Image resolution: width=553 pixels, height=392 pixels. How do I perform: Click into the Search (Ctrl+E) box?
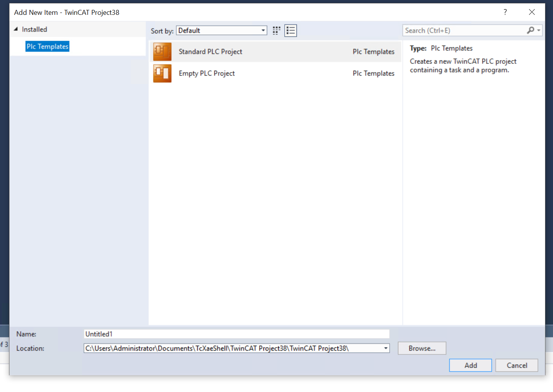click(x=464, y=30)
